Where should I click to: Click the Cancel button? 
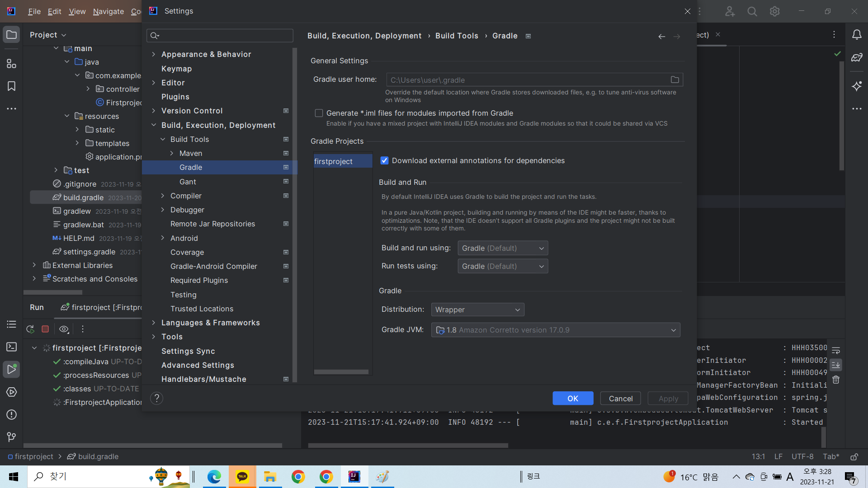[x=620, y=398]
